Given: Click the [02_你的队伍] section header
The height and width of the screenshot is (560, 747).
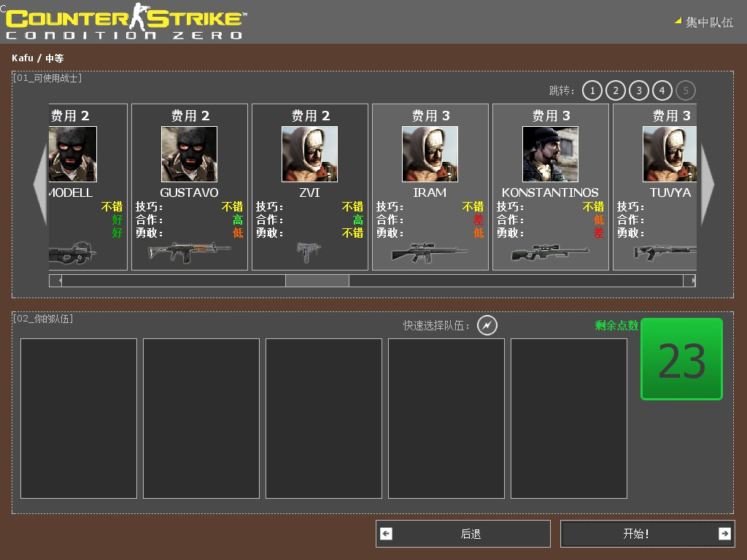Looking at the screenshot, I should 43,319.
